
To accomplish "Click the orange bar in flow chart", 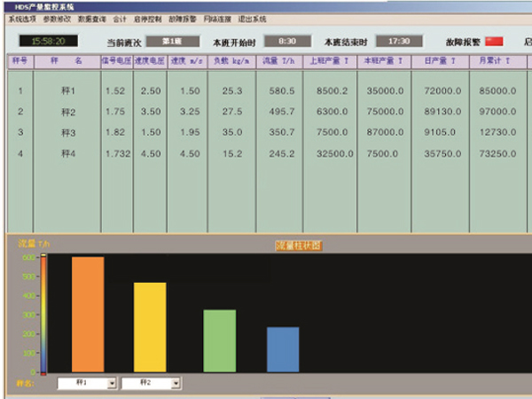I will (88, 315).
